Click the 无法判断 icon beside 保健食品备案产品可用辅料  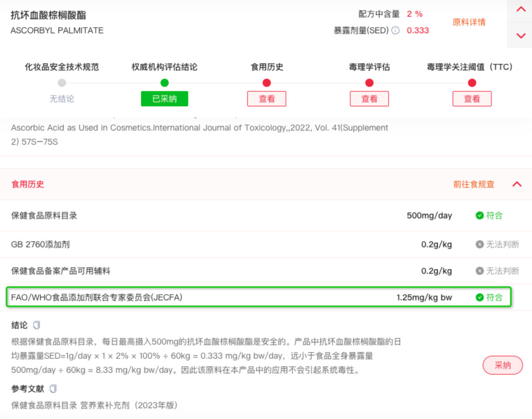(479, 271)
